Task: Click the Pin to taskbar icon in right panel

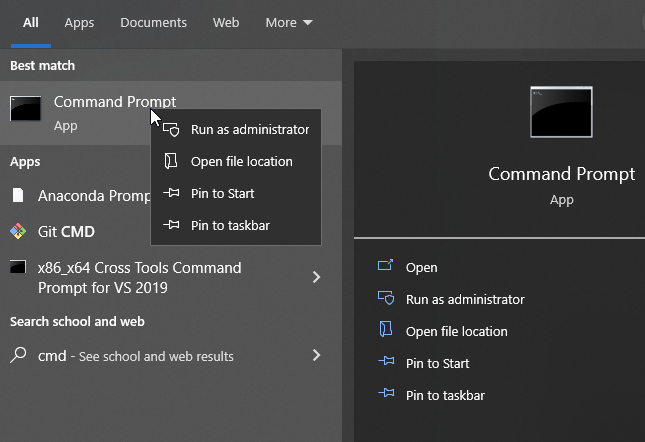Action: [386, 395]
